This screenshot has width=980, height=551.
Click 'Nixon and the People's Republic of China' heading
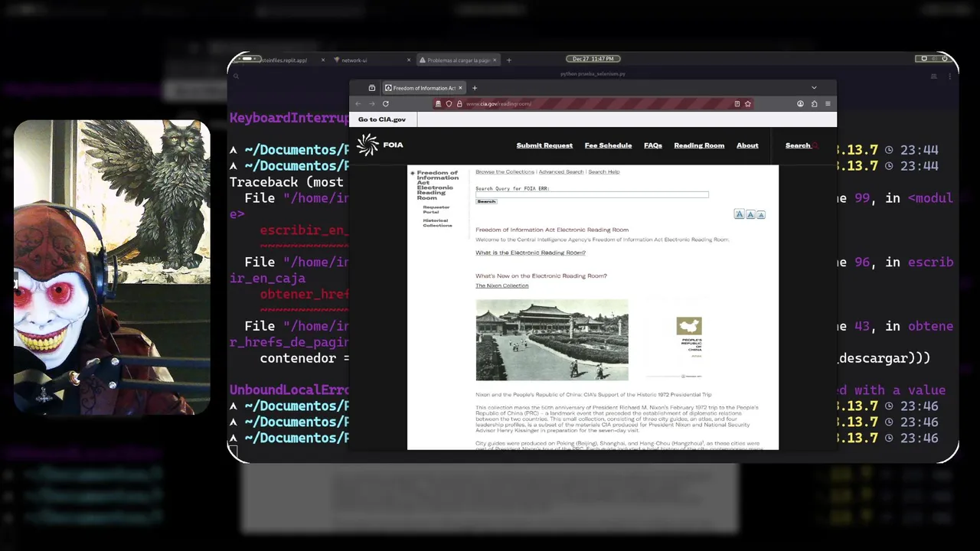coord(593,395)
